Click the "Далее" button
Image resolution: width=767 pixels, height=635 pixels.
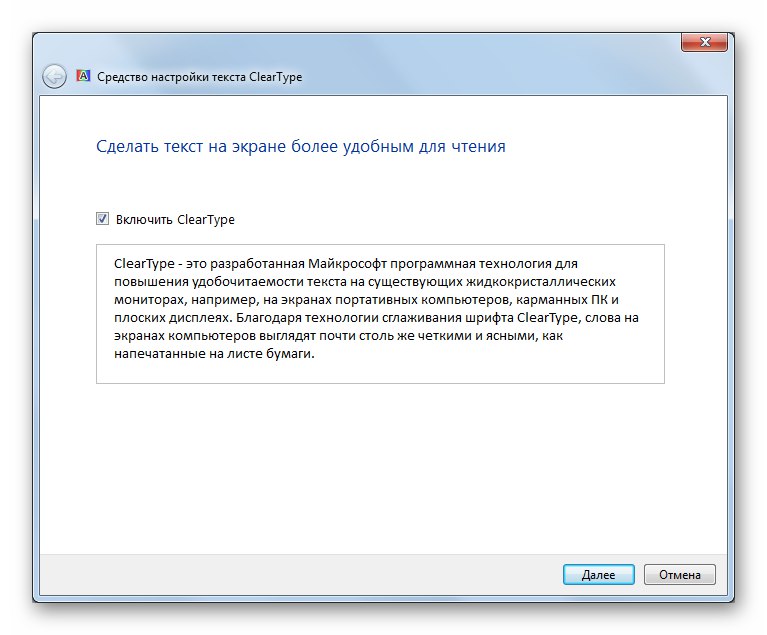(598, 574)
